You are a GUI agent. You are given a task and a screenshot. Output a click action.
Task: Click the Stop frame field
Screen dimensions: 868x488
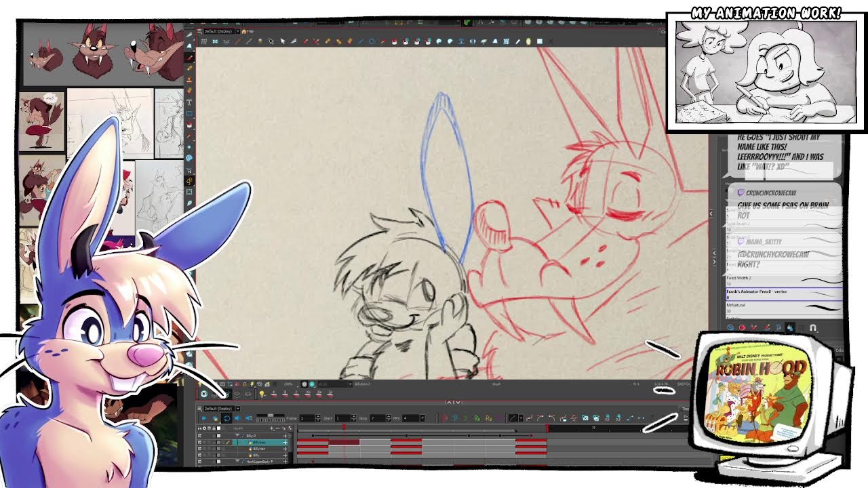tap(378, 418)
